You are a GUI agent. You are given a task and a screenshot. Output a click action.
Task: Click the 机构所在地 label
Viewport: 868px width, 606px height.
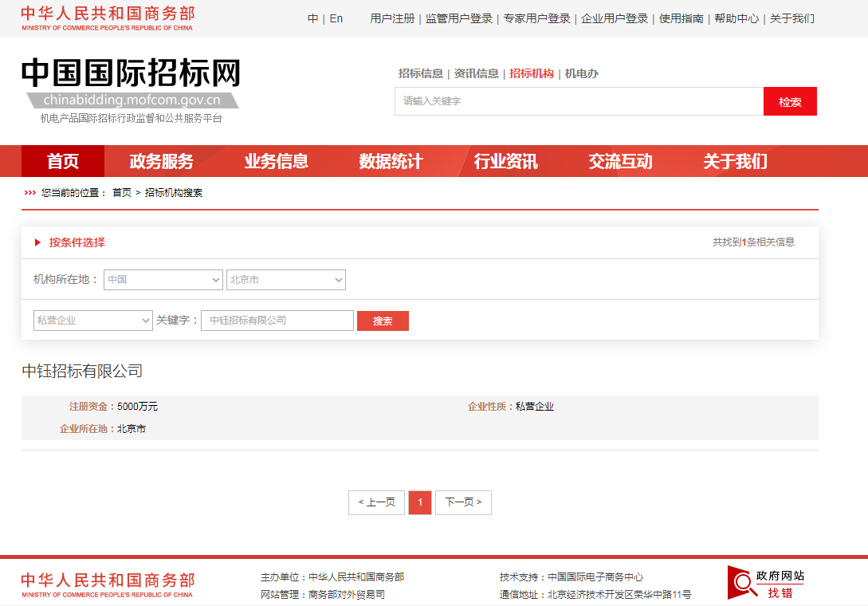click(65, 280)
